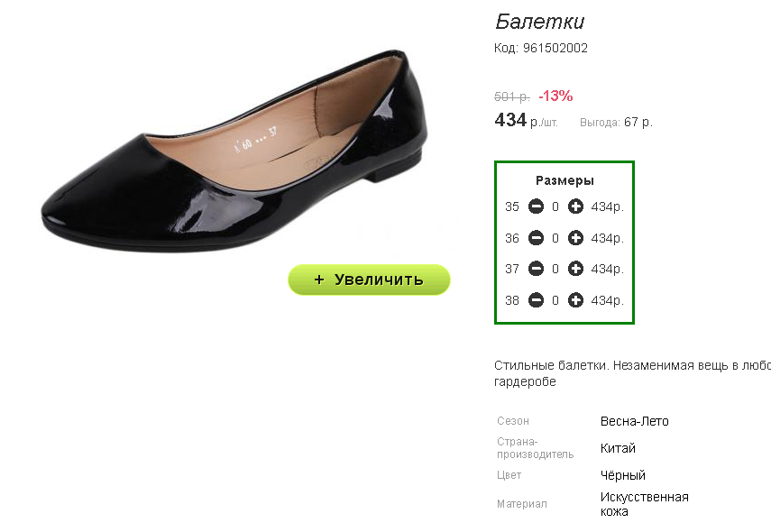
Task: Select the quantity value for size 37
Action: (555, 269)
